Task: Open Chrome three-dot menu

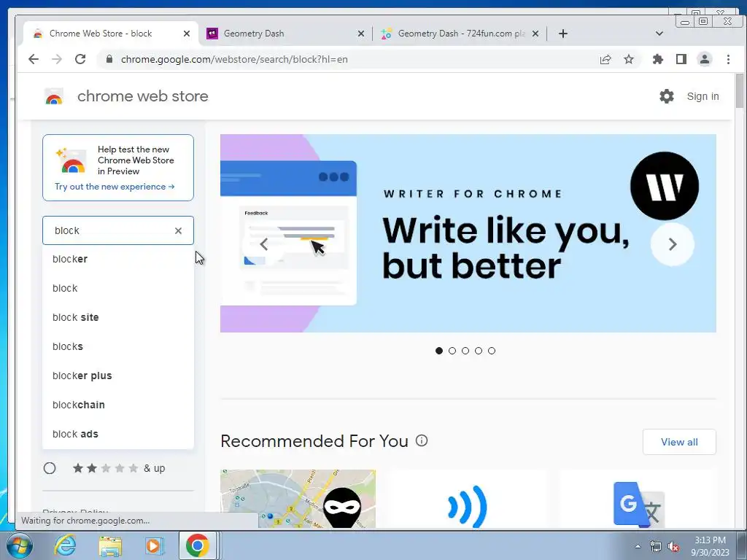Action: 728,59
